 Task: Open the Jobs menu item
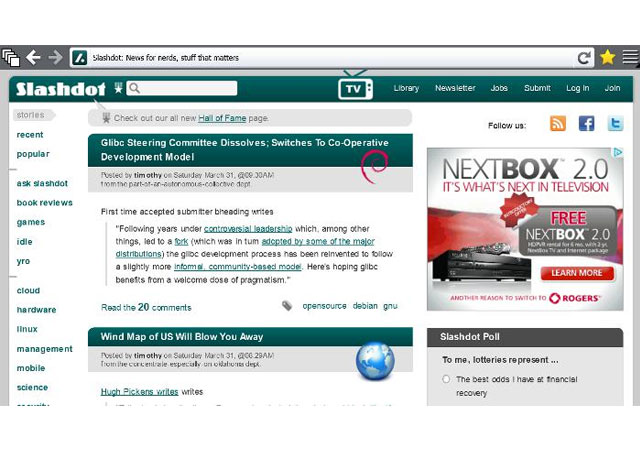(x=499, y=88)
